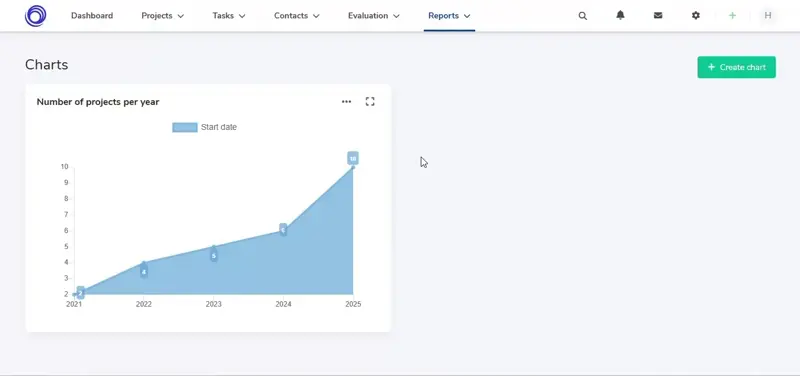Screen dimensions: 800x376
Task: Open the Projects menu
Action: click(x=163, y=16)
